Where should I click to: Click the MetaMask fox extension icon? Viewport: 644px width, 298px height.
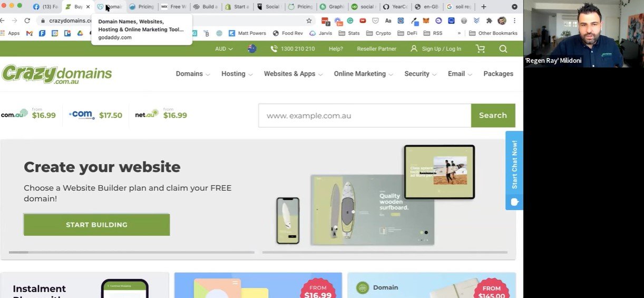426,21
